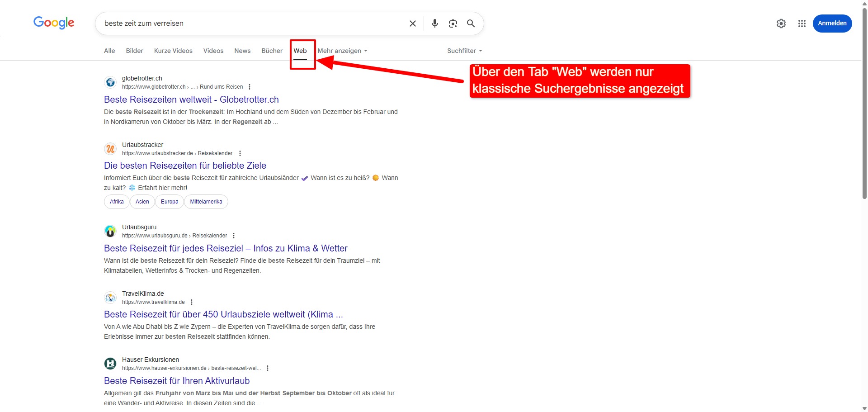Open Beste Reisezeit für jedes Reiseziel link

point(226,248)
